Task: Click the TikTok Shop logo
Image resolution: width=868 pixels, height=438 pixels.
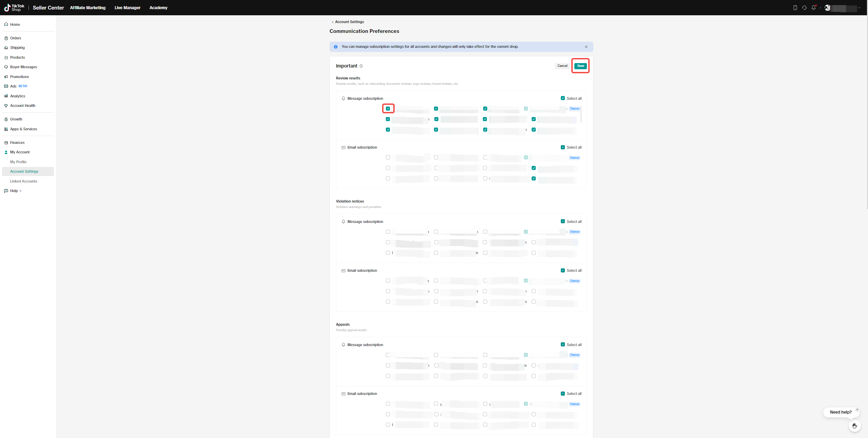Action: 14,7
